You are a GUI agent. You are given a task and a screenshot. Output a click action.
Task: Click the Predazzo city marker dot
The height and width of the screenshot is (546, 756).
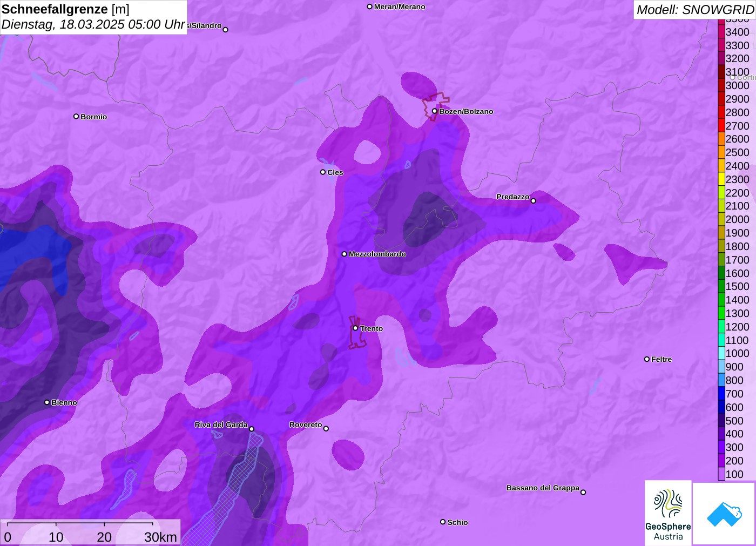point(533,200)
